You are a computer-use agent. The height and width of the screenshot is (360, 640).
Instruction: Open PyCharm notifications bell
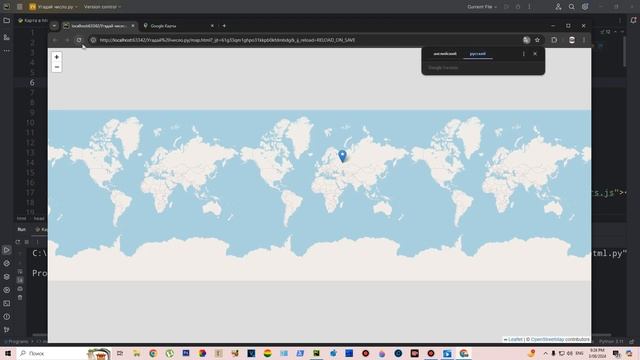click(x=633, y=20)
